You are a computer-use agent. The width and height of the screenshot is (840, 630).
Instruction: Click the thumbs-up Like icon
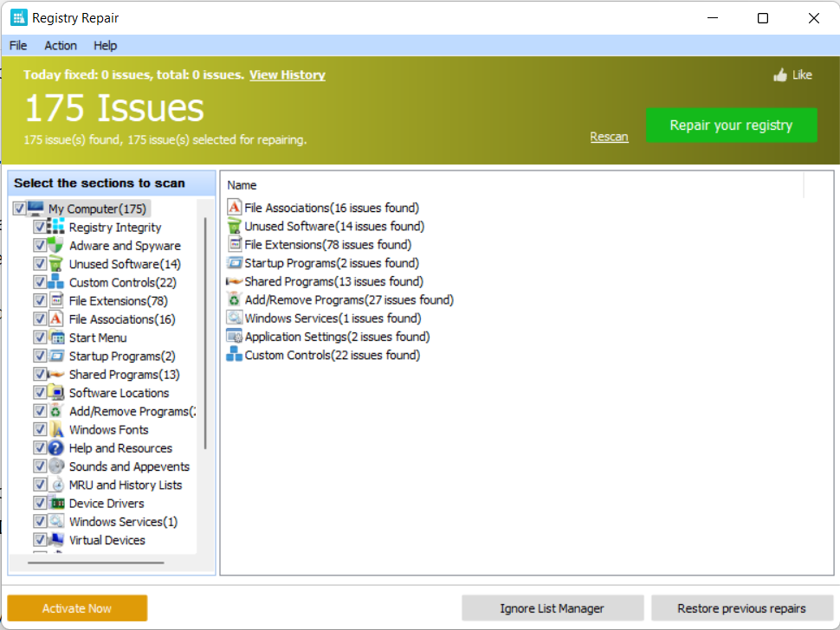[x=780, y=75]
